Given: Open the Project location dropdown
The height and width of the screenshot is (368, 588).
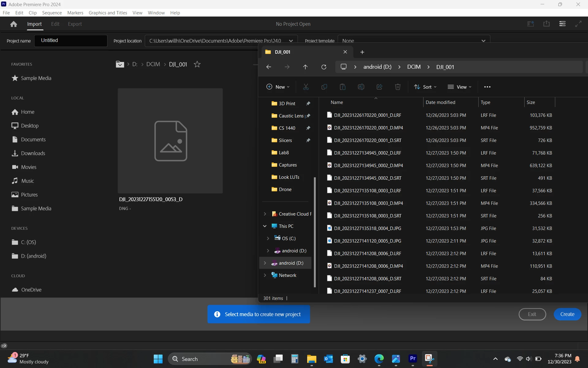Looking at the screenshot, I should pyautogui.click(x=291, y=41).
